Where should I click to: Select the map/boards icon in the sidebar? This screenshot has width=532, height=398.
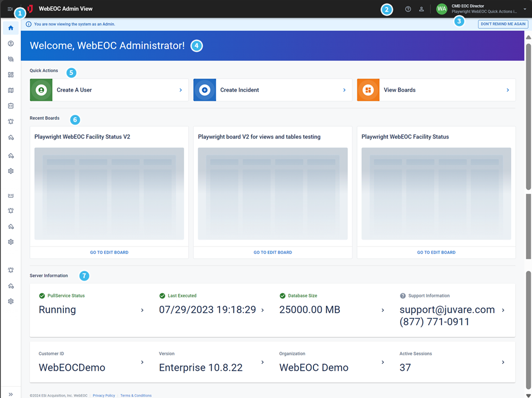coord(10,90)
